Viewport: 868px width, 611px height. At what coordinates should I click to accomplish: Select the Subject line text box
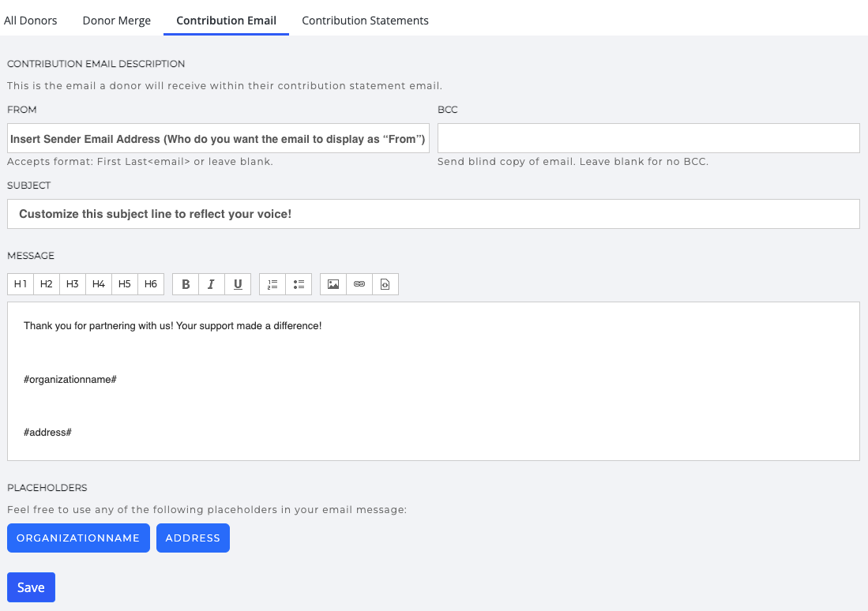coord(434,213)
